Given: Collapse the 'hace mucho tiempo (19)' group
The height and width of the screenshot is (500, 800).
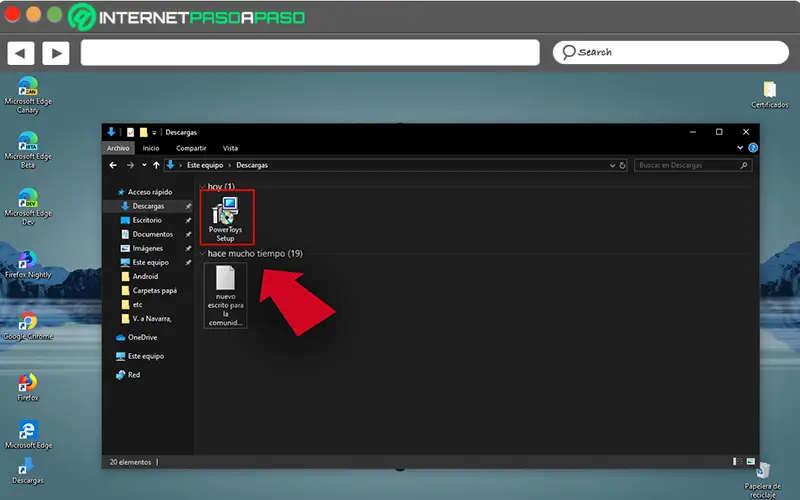Looking at the screenshot, I should (203, 254).
